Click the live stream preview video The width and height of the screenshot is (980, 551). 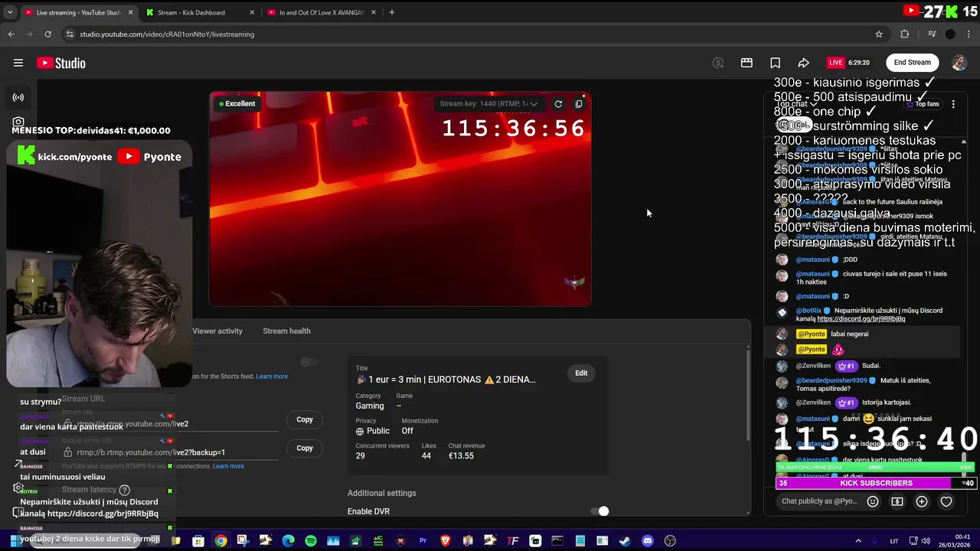[x=400, y=199]
